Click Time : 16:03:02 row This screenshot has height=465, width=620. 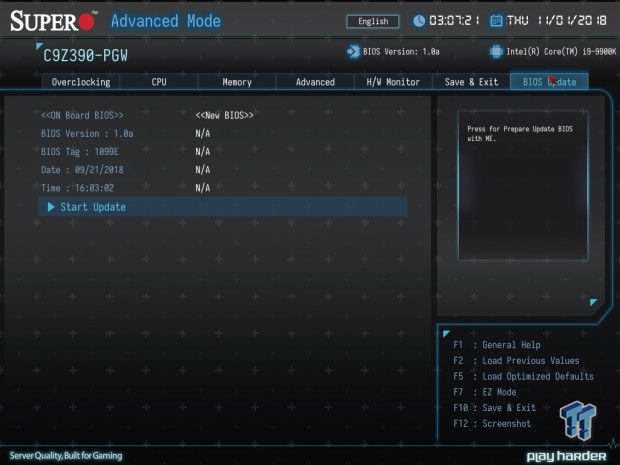pyautogui.click(x=78, y=188)
